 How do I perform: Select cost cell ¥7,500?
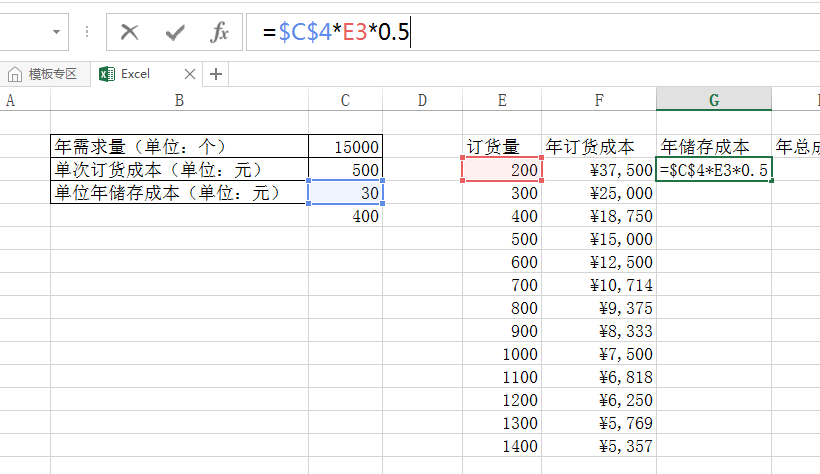coord(599,354)
